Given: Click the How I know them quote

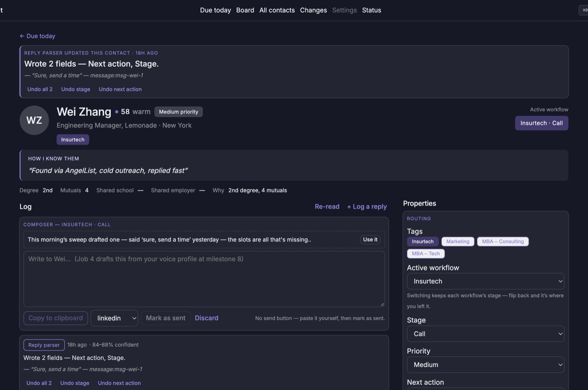Looking at the screenshot, I should click(108, 170).
